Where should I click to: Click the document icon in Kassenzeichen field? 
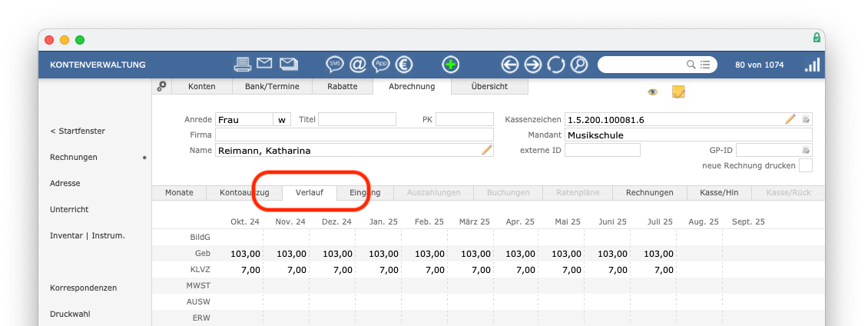tap(806, 119)
